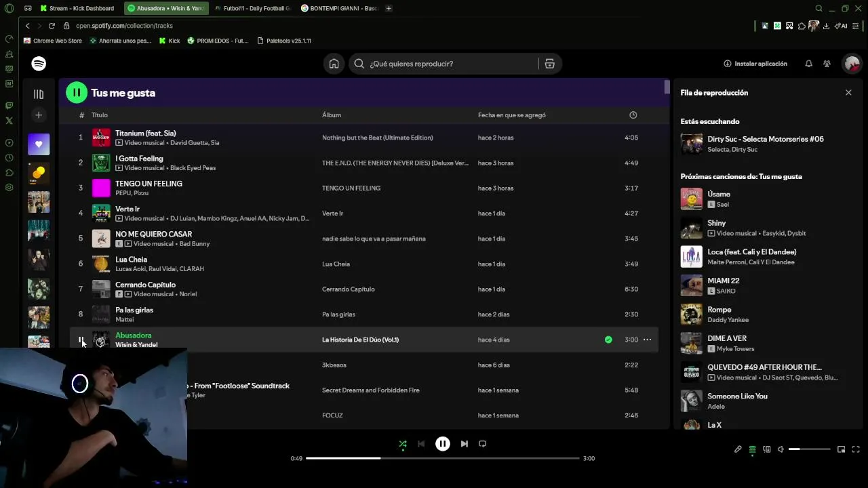Click the TENGO UN FEELING pink cover art
Viewport: 868px width, 488px height.
(x=101, y=188)
